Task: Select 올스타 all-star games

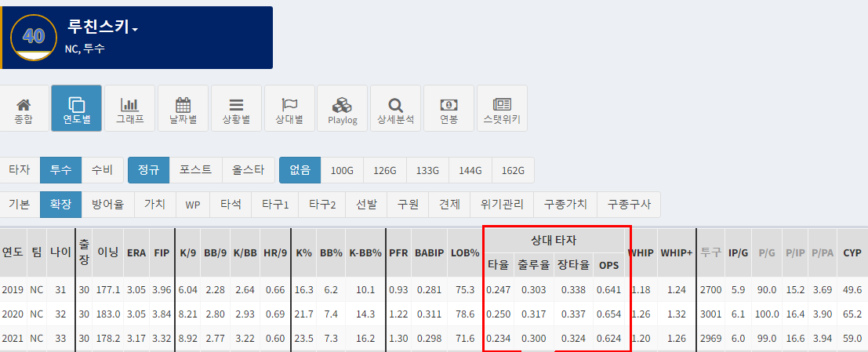Action: pos(249,170)
